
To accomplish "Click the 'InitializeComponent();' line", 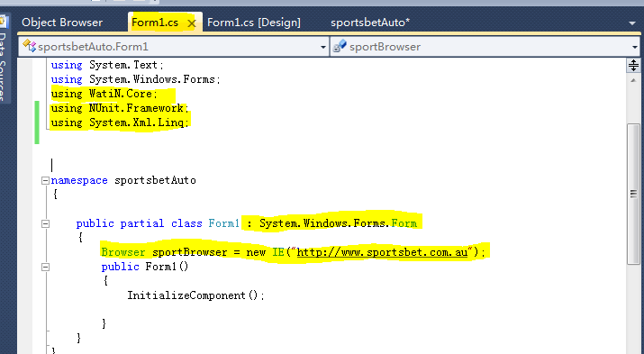I will tap(195, 295).
